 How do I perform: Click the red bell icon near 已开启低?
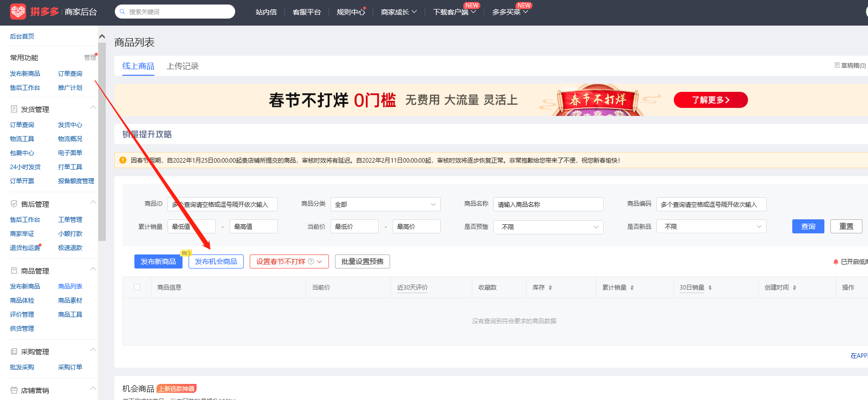point(836,261)
